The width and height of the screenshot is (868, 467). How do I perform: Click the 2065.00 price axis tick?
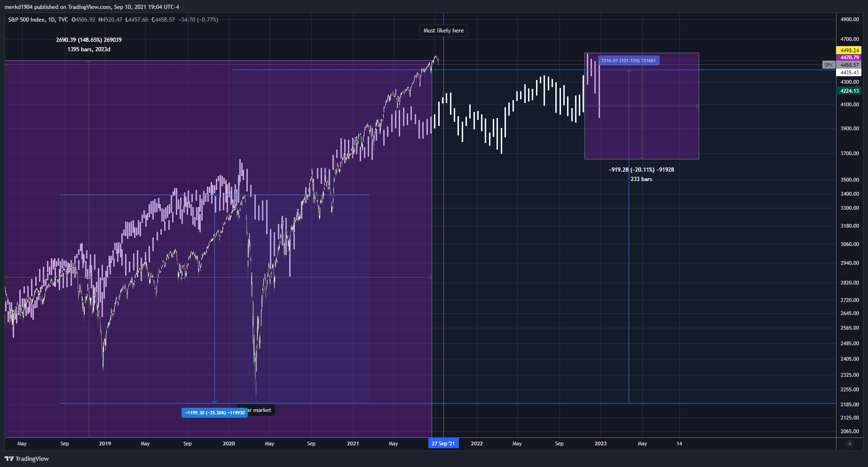coord(850,431)
